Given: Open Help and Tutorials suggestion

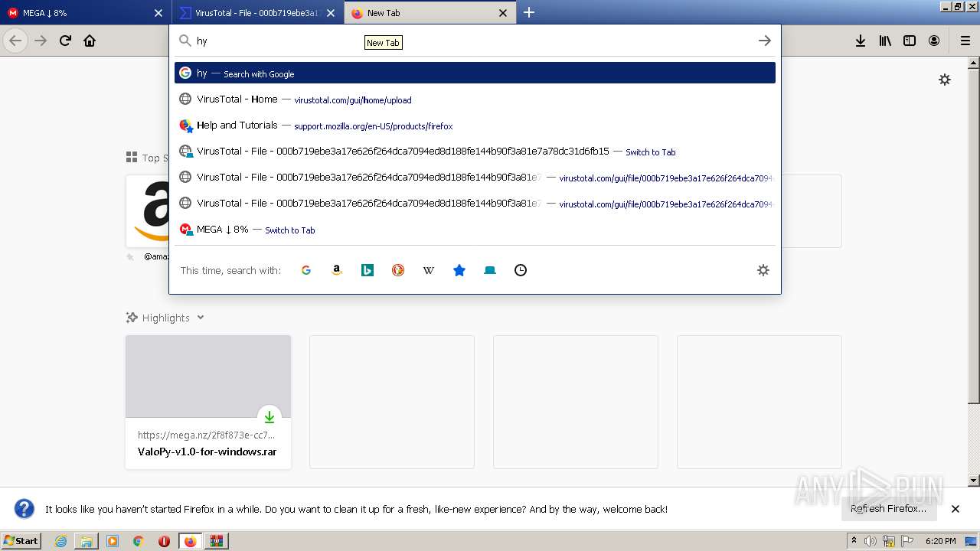Looking at the screenshot, I should pyautogui.click(x=475, y=126).
